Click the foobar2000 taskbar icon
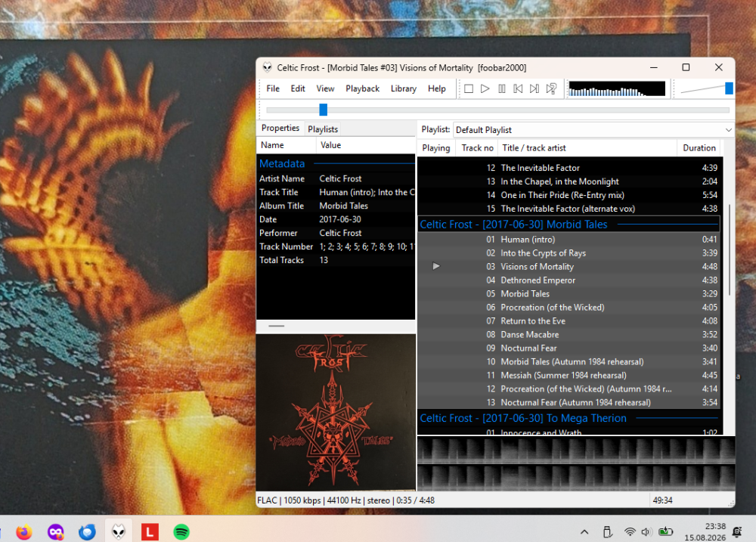 click(119, 532)
